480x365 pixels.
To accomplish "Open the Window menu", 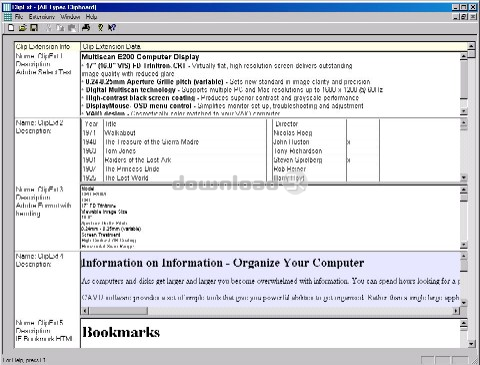I will [70, 17].
